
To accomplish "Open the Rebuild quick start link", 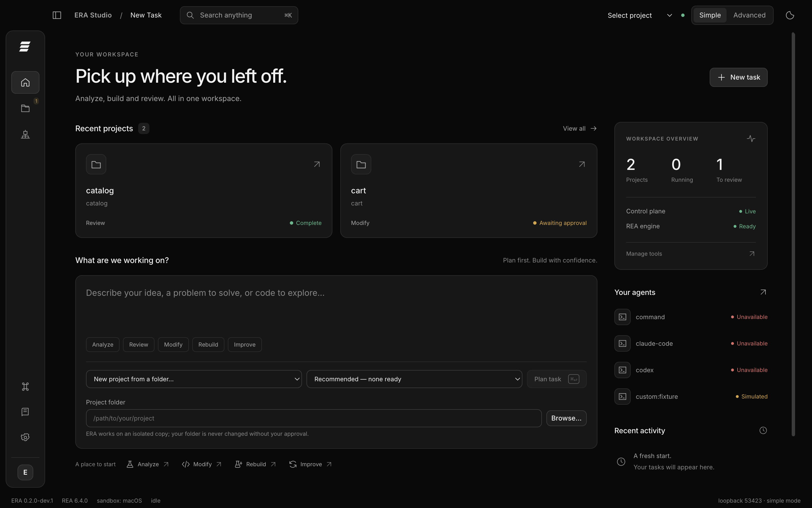I will [255, 464].
